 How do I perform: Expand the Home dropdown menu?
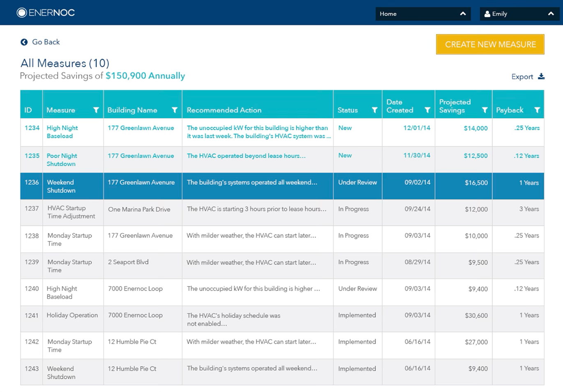pyautogui.click(x=423, y=14)
